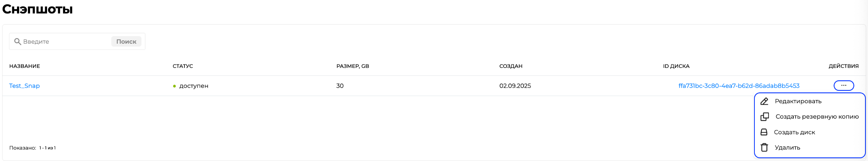The image size is (868, 161).
Task: Toggle the three-dots actions button for Test_Snap
Action: tap(843, 86)
